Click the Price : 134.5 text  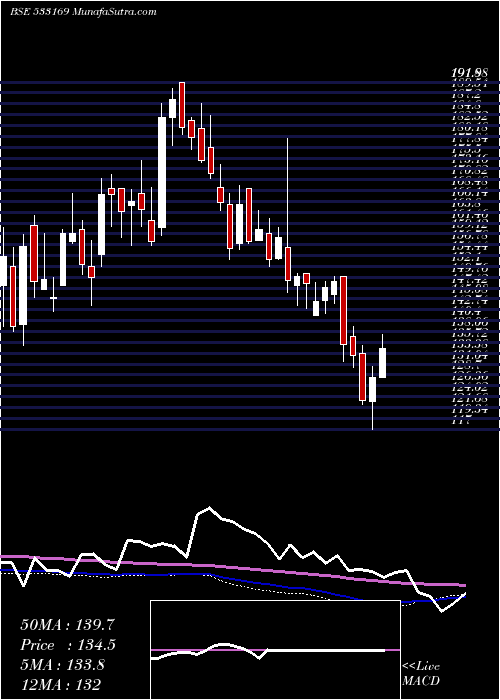[68, 645]
